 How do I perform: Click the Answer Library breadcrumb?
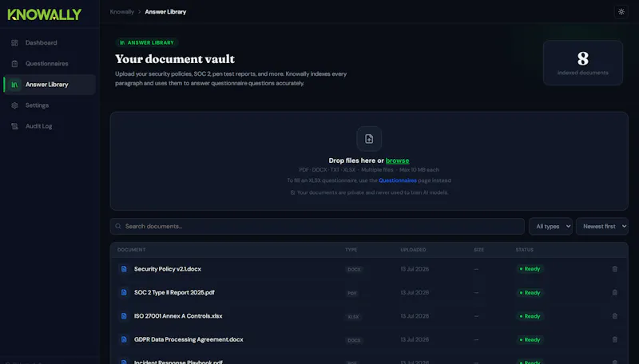tap(165, 12)
